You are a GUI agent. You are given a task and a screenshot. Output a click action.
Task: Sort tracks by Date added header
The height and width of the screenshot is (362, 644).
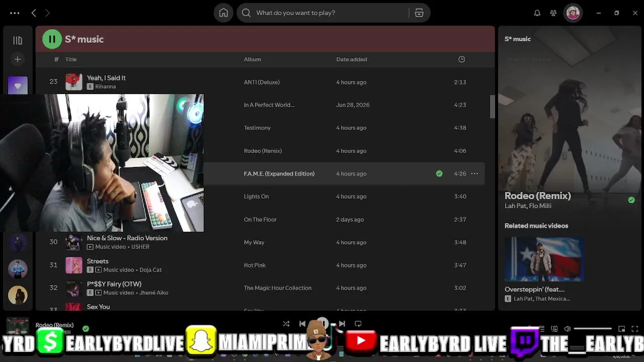coord(352,59)
